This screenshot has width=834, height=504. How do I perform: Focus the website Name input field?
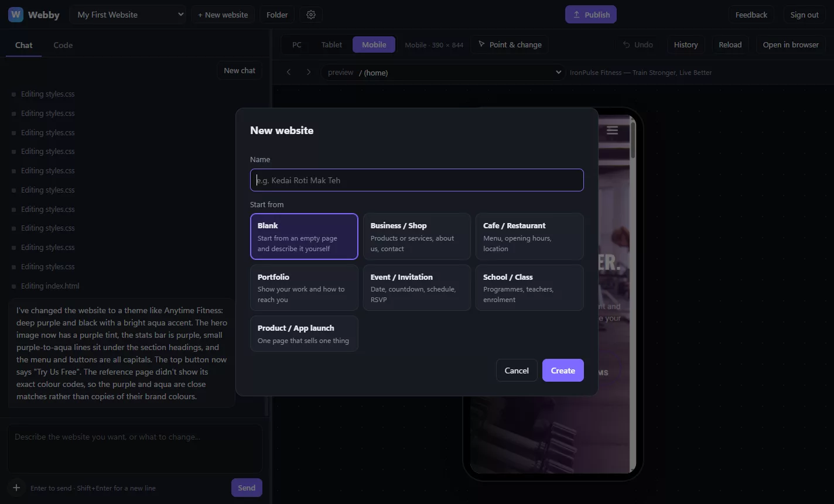pos(417,180)
